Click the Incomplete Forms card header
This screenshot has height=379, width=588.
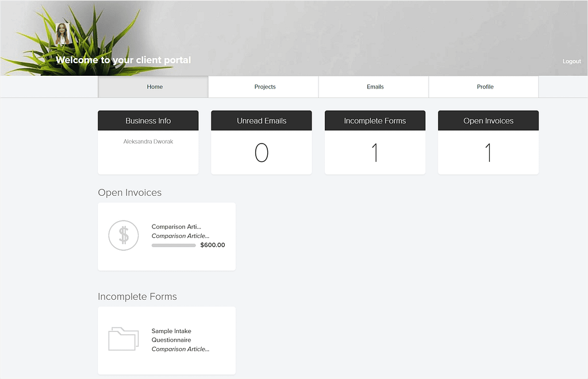(375, 121)
